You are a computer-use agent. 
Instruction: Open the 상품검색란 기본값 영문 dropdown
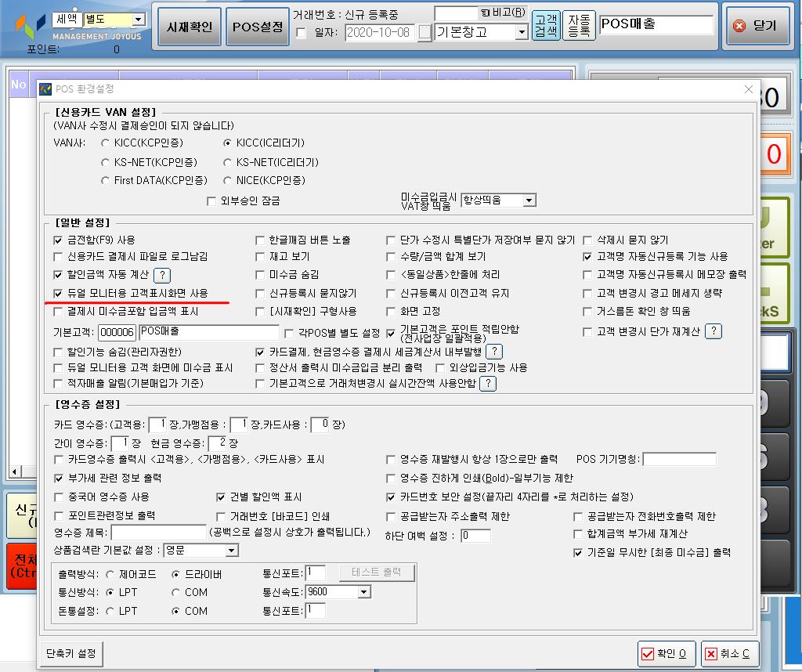coord(232,551)
